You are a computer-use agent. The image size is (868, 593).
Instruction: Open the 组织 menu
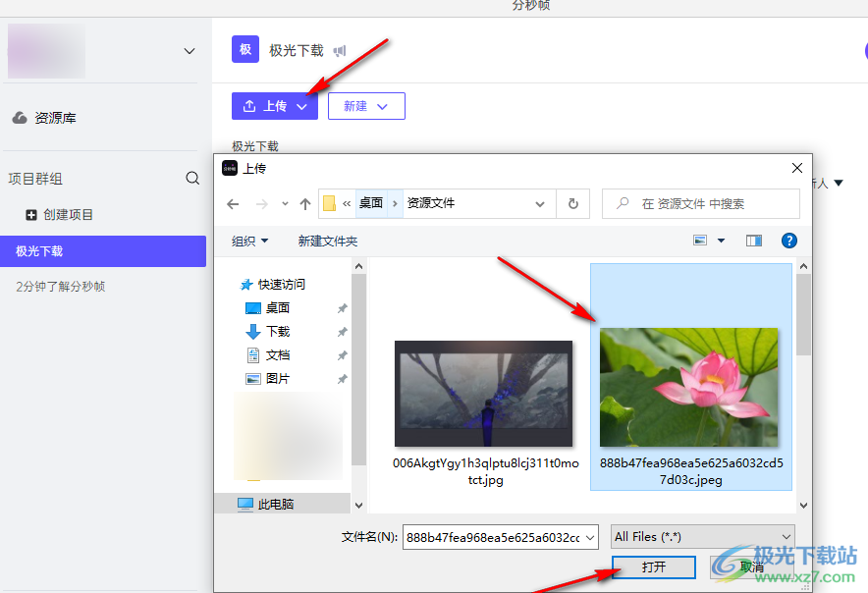249,241
